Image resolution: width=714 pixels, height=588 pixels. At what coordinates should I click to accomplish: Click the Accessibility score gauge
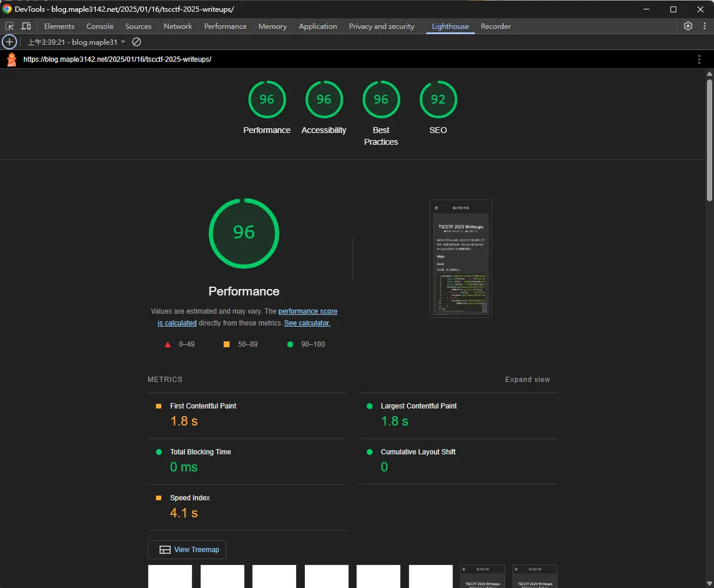324,99
